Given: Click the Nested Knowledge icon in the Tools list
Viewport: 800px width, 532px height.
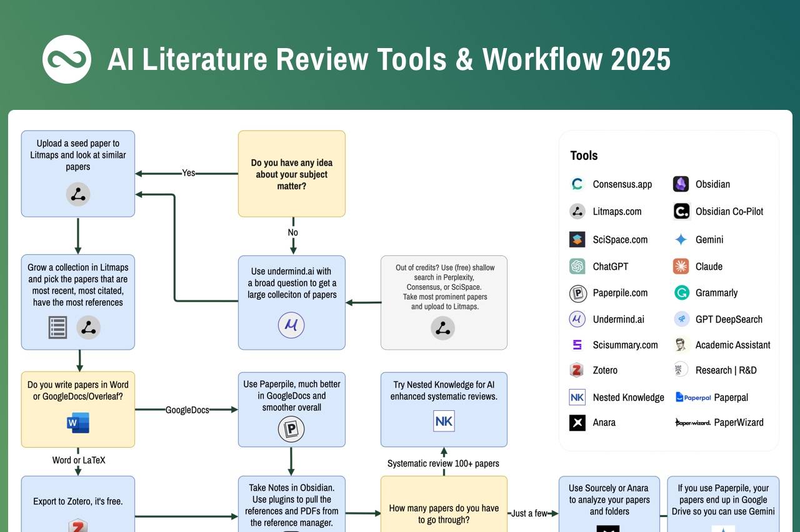Looking at the screenshot, I should click(x=577, y=397).
